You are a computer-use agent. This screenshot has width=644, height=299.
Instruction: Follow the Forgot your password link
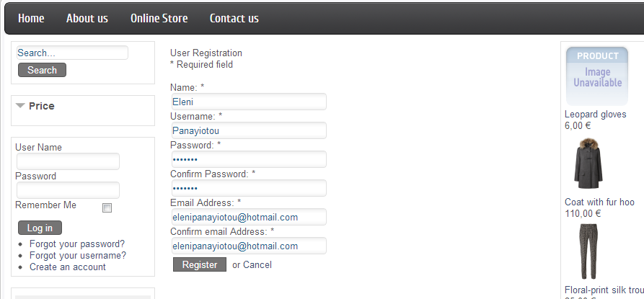76,244
